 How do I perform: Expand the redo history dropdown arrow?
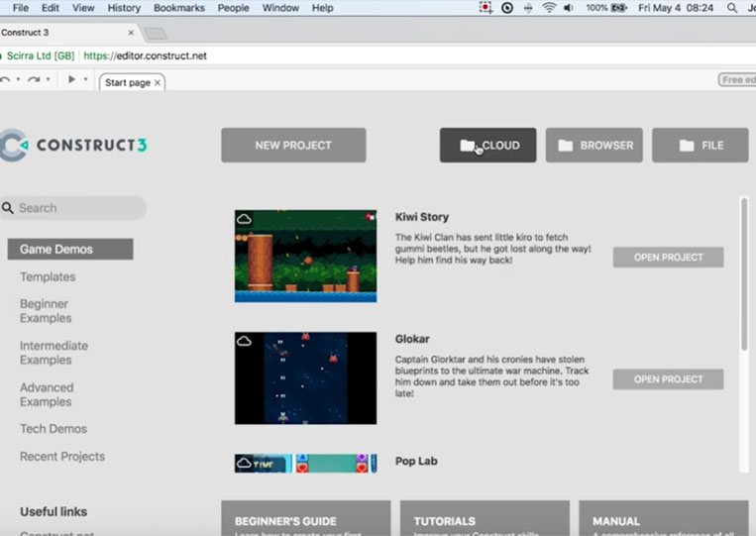pos(49,79)
